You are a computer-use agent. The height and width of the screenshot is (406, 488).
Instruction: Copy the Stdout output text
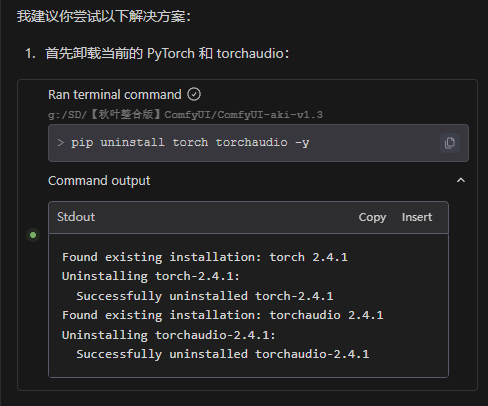point(372,217)
